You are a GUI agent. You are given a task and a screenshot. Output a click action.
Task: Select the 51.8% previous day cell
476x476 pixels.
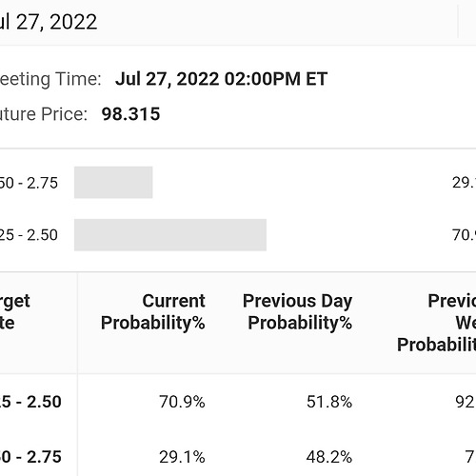pyautogui.click(x=329, y=402)
